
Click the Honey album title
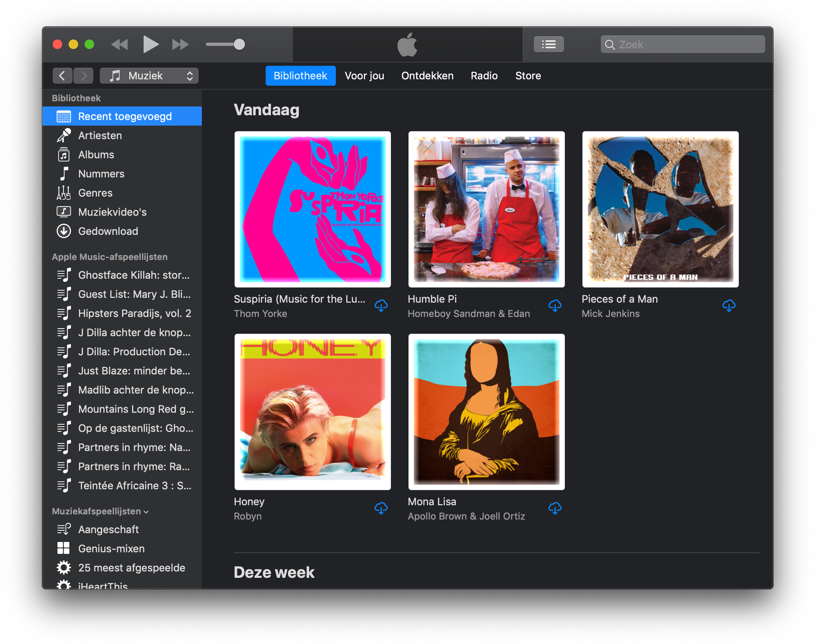pos(249,502)
